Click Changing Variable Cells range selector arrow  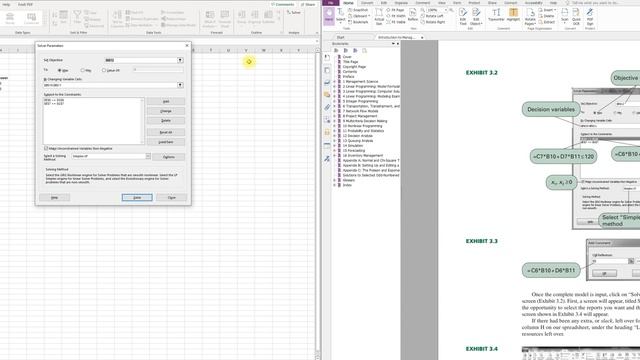(x=180, y=85)
